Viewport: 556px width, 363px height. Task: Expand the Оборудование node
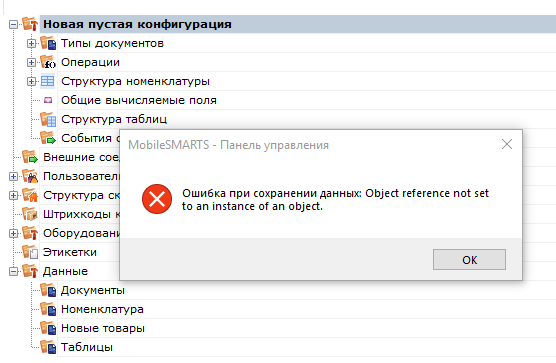tap(13, 233)
